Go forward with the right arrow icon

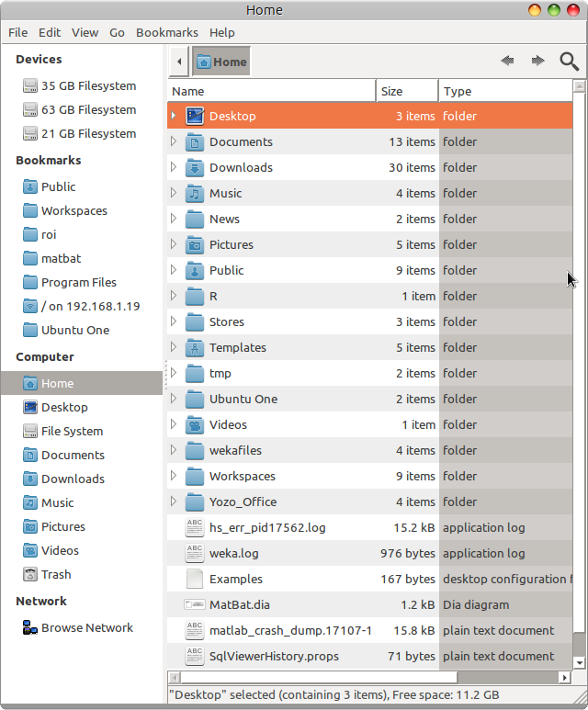(x=537, y=61)
